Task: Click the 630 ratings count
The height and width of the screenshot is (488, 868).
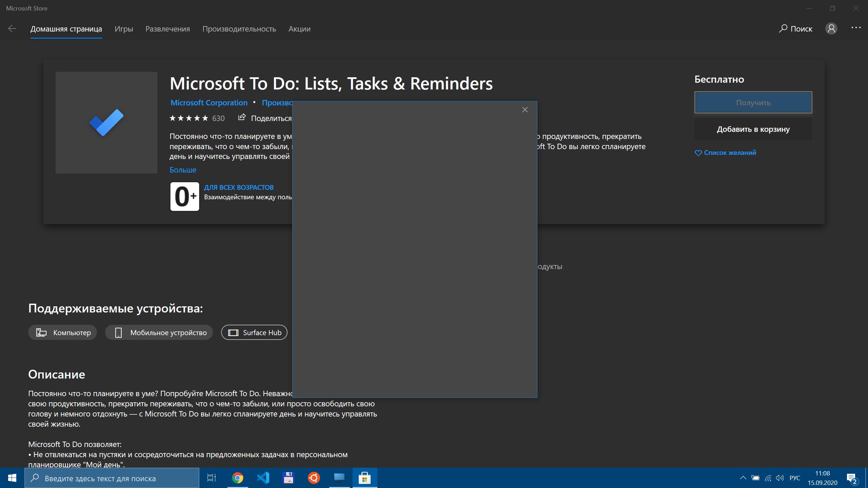Action: tap(218, 118)
